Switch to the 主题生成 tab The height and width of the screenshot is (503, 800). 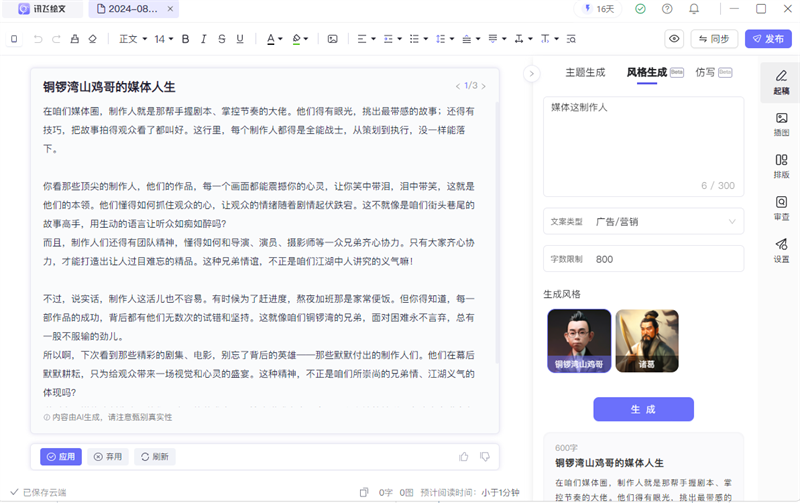pyautogui.click(x=585, y=73)
